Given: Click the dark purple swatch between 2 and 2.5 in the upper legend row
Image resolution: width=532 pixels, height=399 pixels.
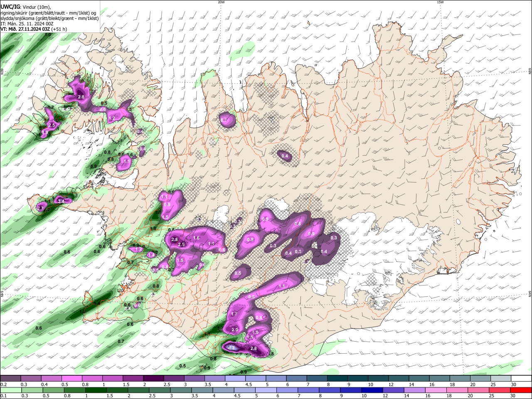Looking at the screenshot, I should pyautogui.click(x=153, y=379).
